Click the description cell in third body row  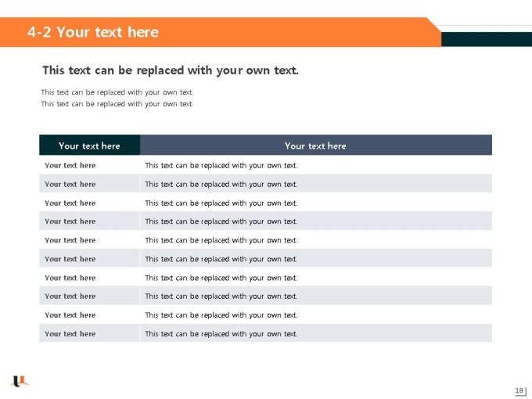[316, 203]
